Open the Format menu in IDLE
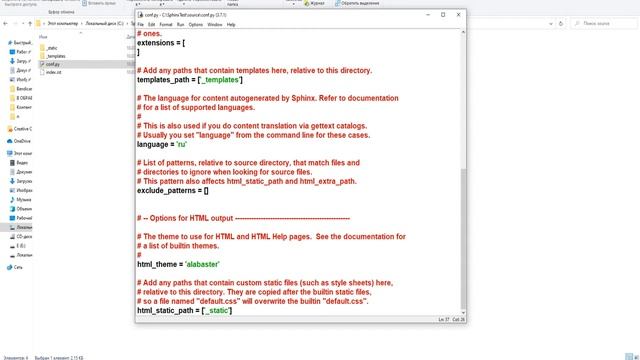 pyautogui.click(x=166, y=24)
